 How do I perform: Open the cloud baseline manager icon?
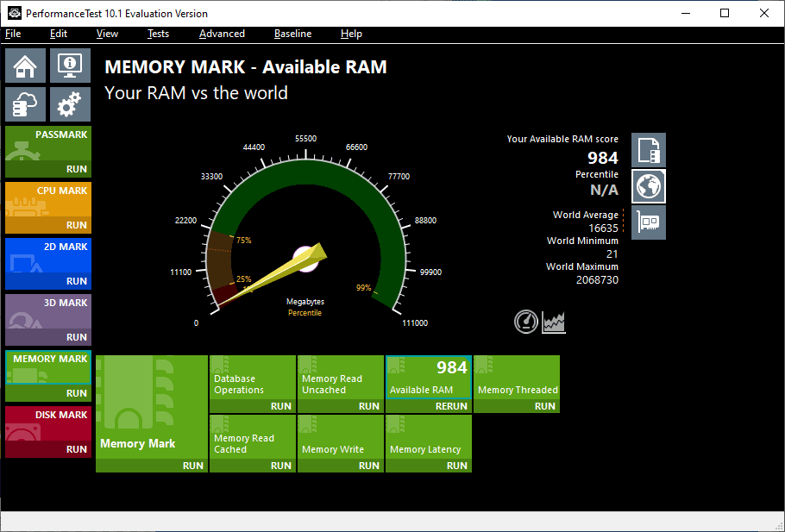[26, 104]
